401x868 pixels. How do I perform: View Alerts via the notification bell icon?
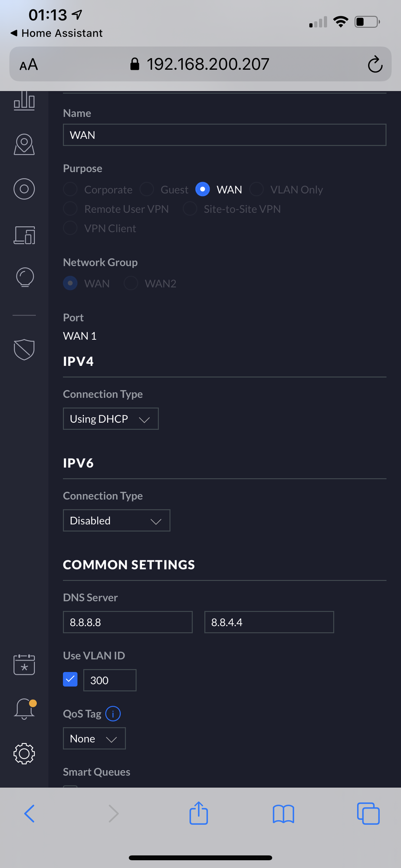tap(24, 709)
